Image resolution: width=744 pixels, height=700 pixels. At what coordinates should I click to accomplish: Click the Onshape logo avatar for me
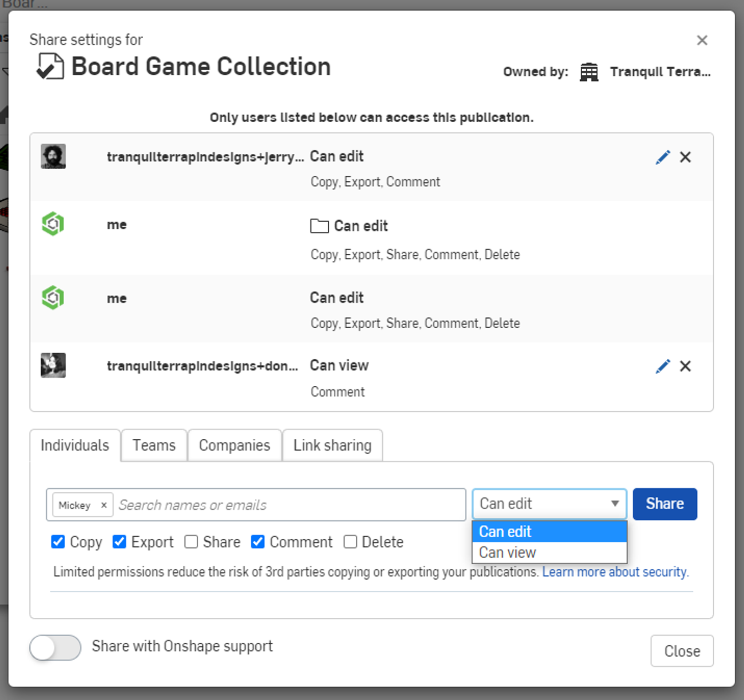point(53,225)
